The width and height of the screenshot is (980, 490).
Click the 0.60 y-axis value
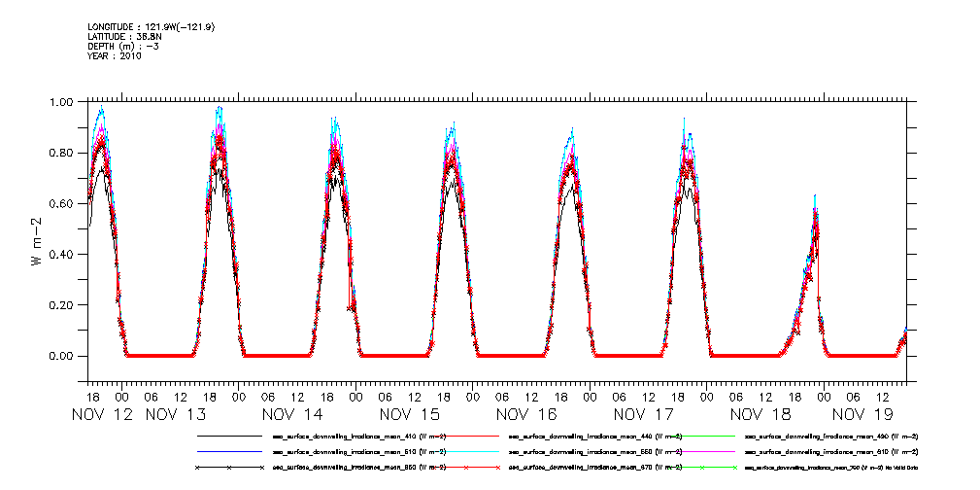coord(62,203)
